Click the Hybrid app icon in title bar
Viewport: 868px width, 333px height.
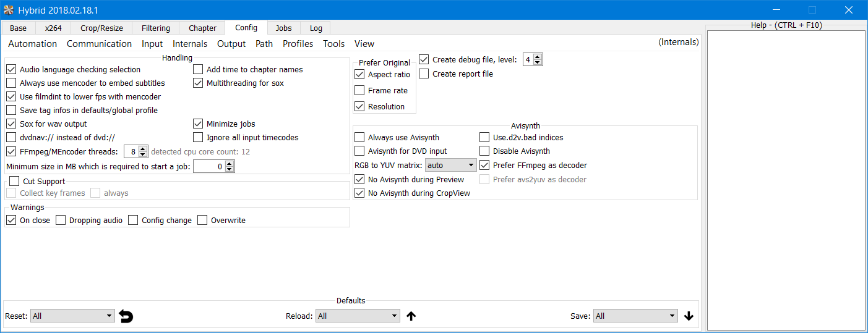[x=9, y=10]
